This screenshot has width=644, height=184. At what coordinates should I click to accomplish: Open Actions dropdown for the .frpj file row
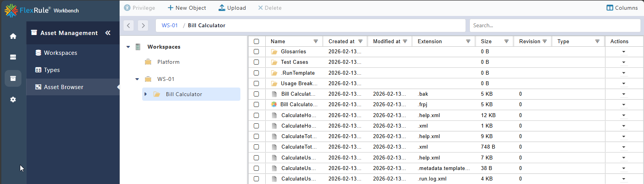click(x=624, y=105)
